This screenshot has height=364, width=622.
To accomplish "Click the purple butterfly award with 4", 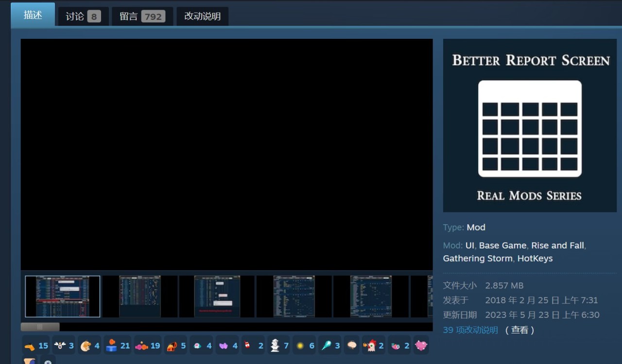I will 228,346.
